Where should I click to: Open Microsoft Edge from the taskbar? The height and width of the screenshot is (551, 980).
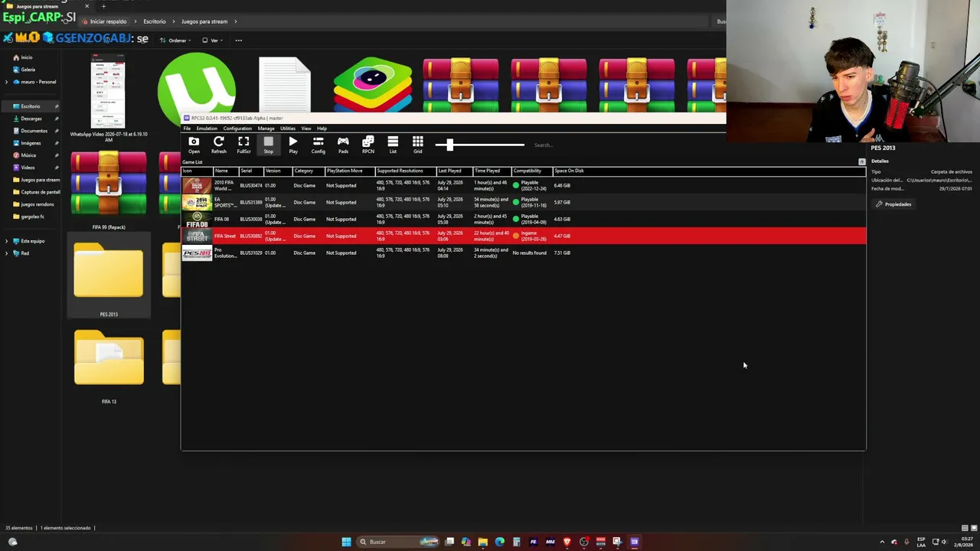pos(500,542)
